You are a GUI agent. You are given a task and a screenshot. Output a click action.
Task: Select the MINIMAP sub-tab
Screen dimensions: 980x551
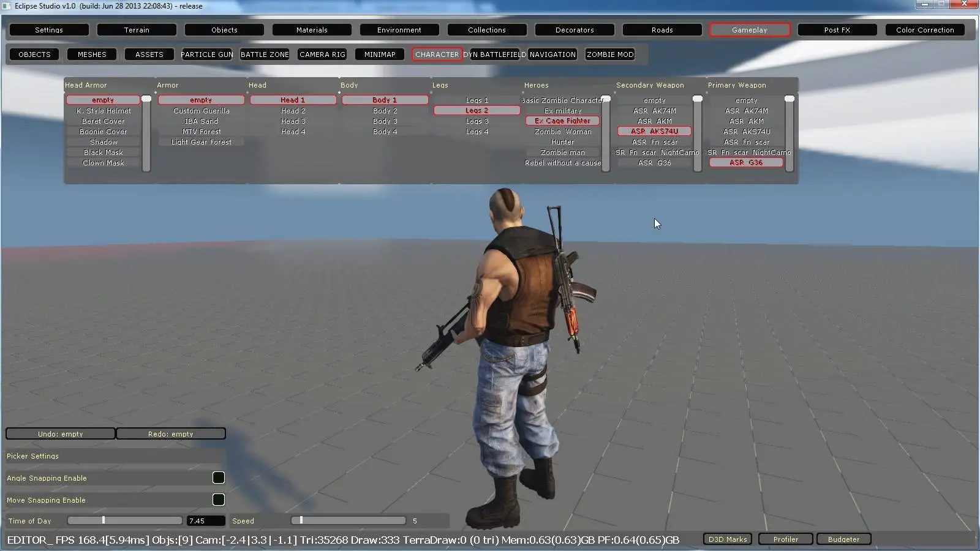click(380, 54)
